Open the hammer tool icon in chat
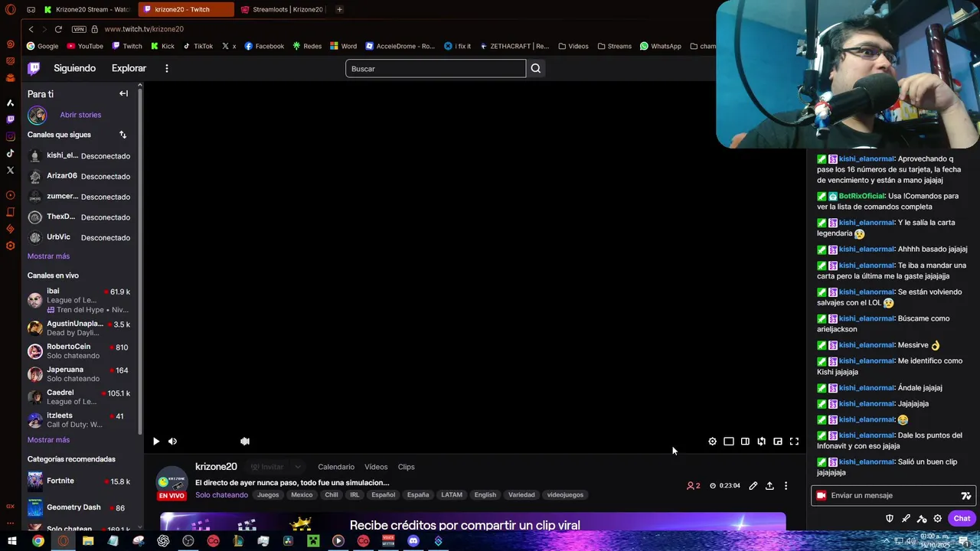The width and height of the screenshot is (980, 551). (922, 519)
